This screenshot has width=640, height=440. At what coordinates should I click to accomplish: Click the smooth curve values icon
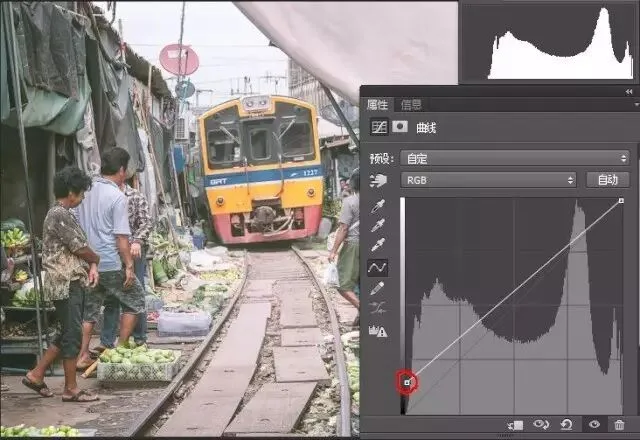378,308
